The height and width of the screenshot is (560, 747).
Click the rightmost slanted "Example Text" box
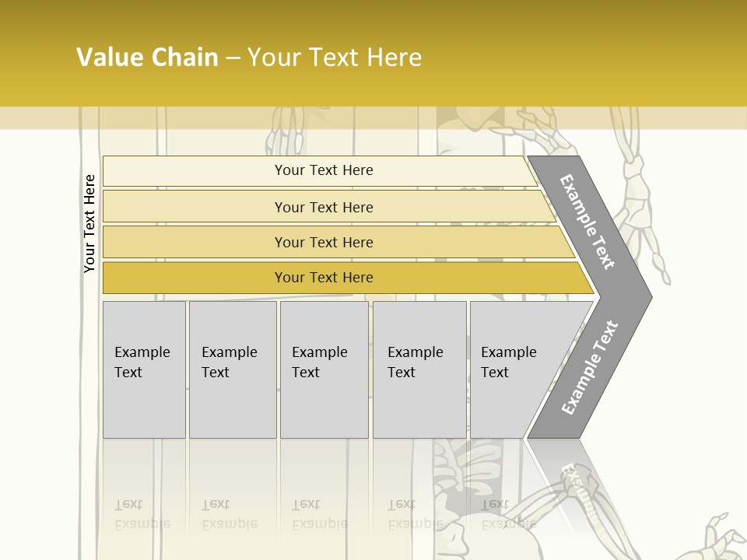(x=514, y=369)
